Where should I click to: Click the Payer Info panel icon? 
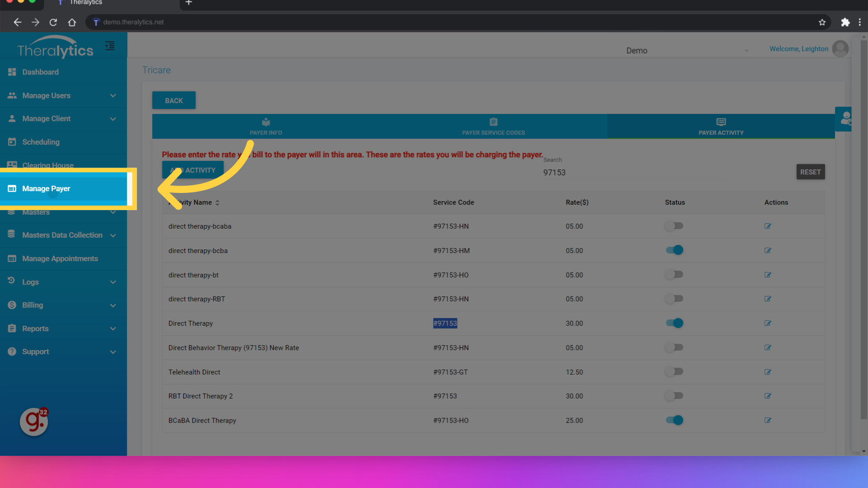pyautogui.click(x=266, y=122)
